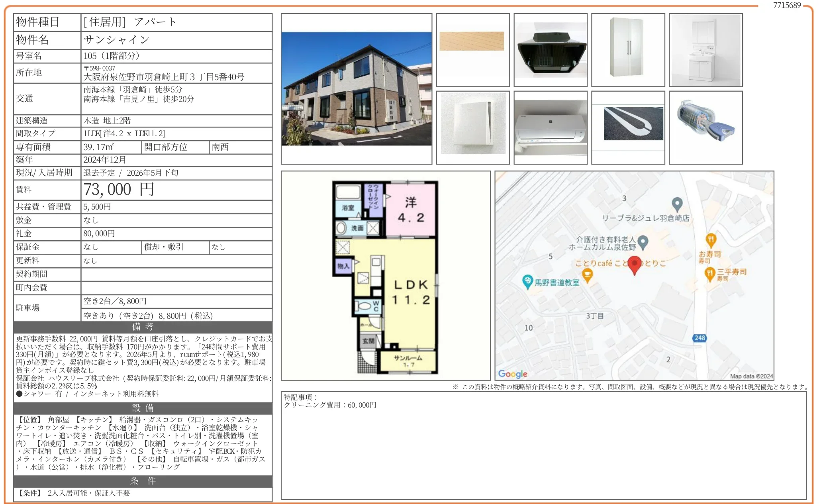Click the お寿司 restaurant map marker
This screenshot has width=819, height=504.
711,240
